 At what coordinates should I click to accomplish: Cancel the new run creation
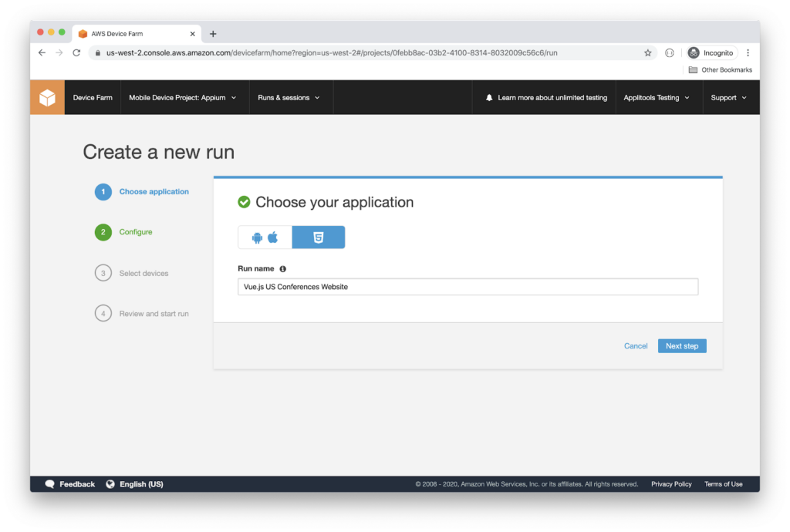tap(636, 346)
